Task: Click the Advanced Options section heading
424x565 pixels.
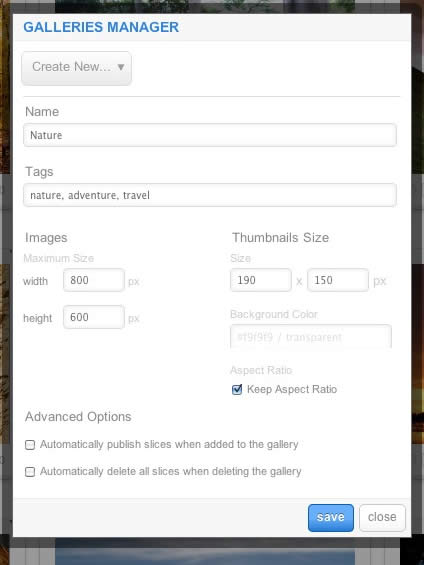Action: 78,417
